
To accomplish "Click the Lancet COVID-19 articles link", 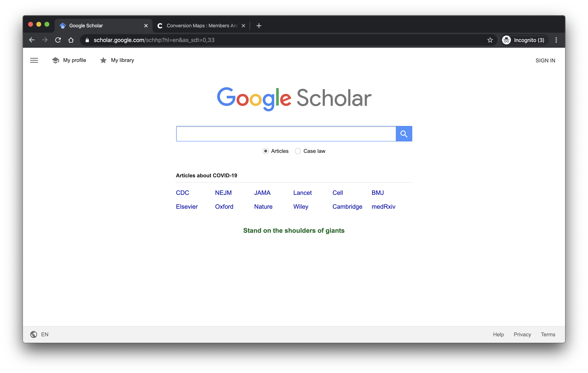I will click(302, 192).
